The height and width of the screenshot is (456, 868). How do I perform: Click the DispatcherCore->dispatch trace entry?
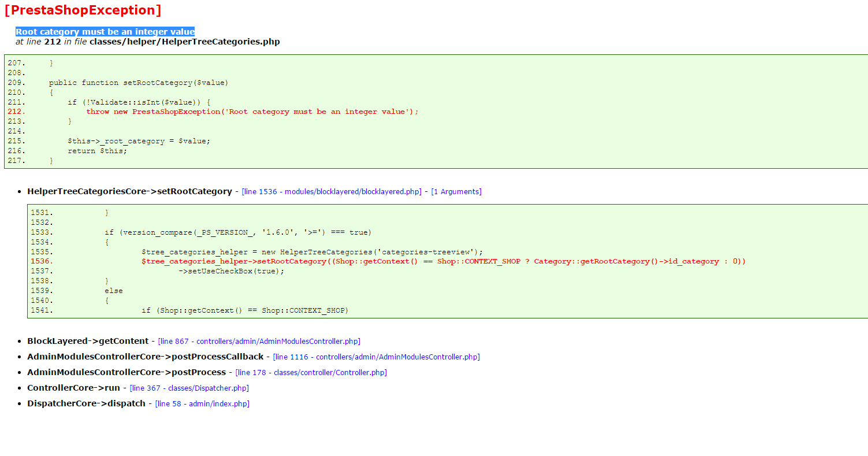click(x=86, y=403)
